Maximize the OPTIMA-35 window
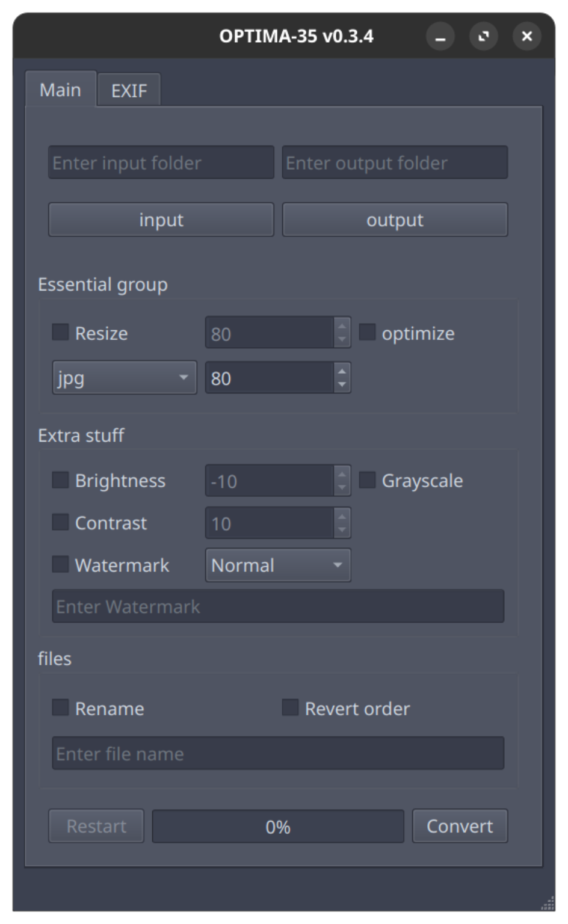This screenshot has height=924, width=568. pos(484,37)
